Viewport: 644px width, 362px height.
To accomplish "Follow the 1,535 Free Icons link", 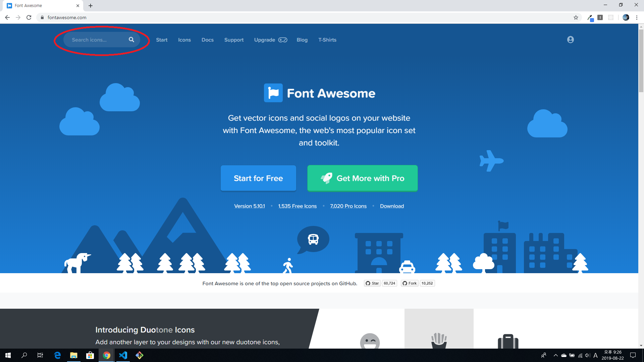I will pos(297,206).
